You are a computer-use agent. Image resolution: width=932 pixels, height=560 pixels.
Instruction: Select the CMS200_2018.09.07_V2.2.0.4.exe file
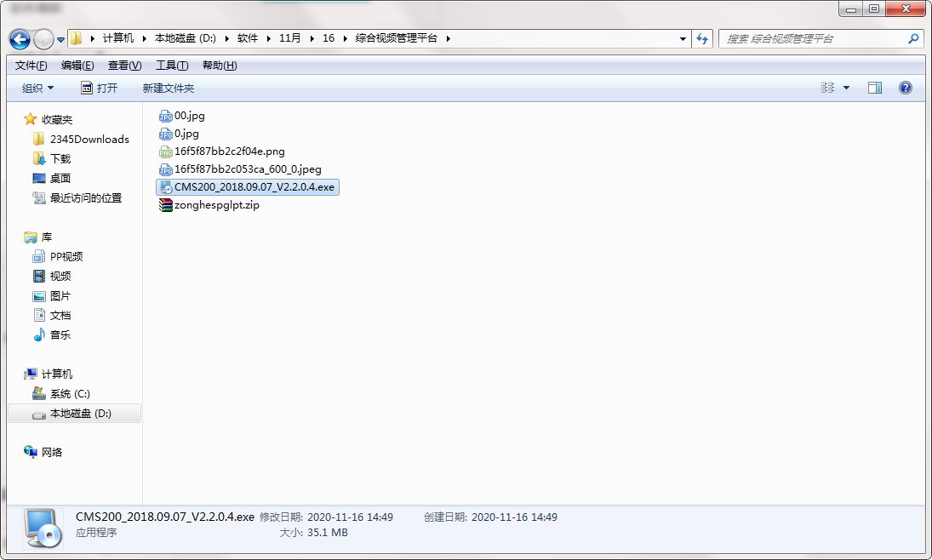[248, 187]
